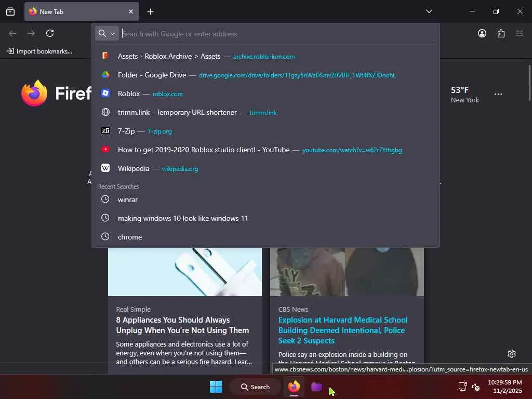Open the search engine selector dropdown
Image resolution: width=532 pixels, height=399 pixels.
click(107, 33)
